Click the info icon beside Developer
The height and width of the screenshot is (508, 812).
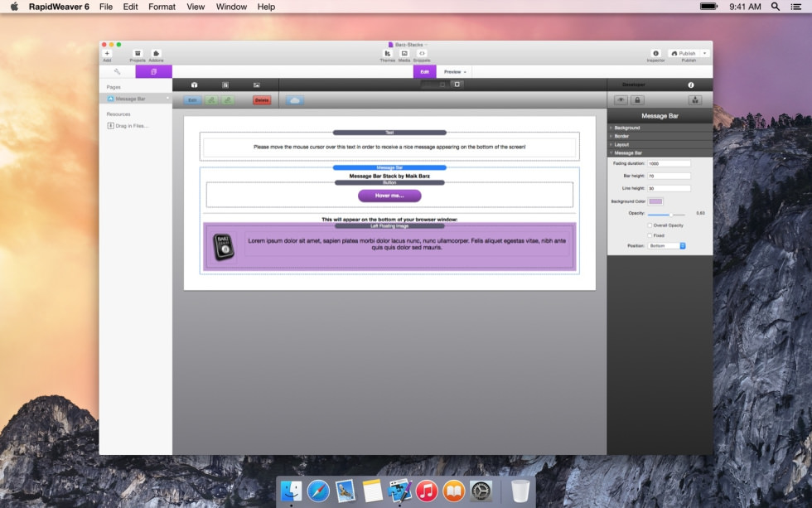[x=691, y=85]
